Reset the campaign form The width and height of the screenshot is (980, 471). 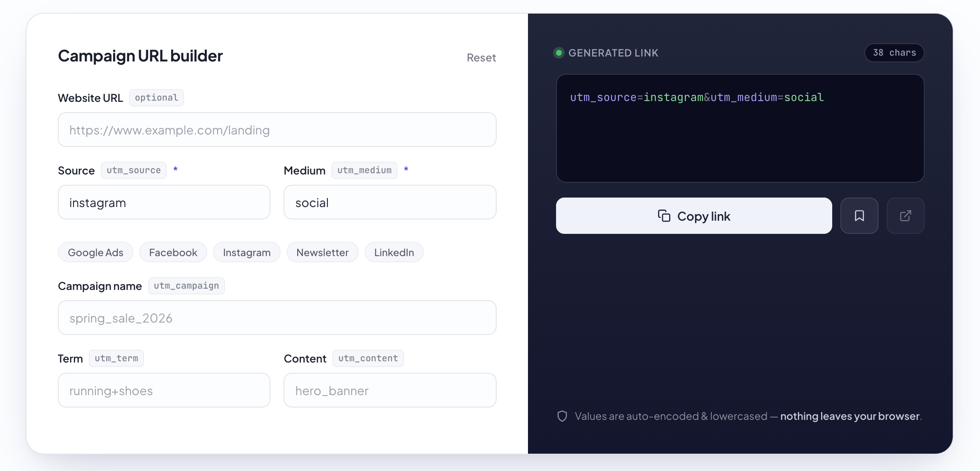(481, 58)
